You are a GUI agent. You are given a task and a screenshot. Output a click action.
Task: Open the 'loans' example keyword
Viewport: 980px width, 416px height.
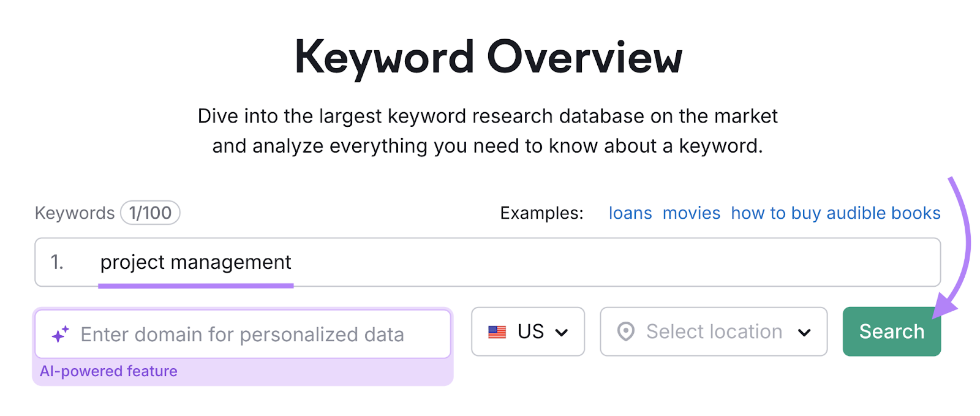[630, 213]
